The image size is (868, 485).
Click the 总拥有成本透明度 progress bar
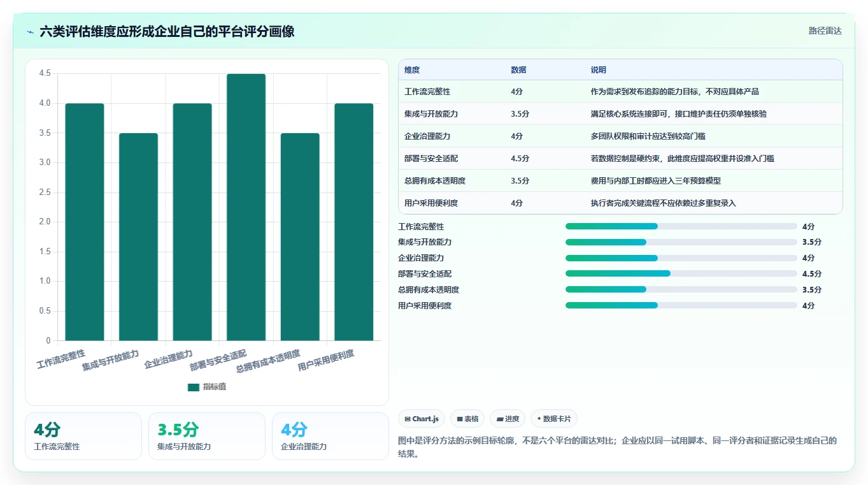tap(681, 289)
